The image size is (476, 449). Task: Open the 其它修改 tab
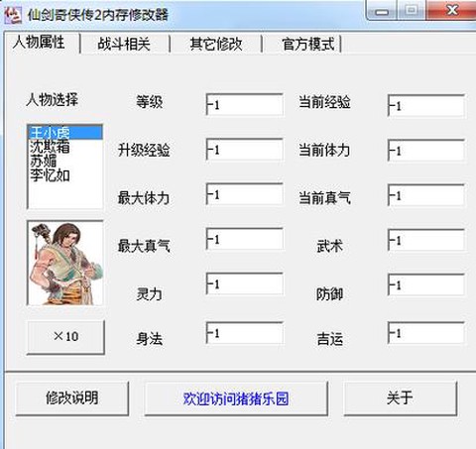pyautogui.click(x=216, y=45)
